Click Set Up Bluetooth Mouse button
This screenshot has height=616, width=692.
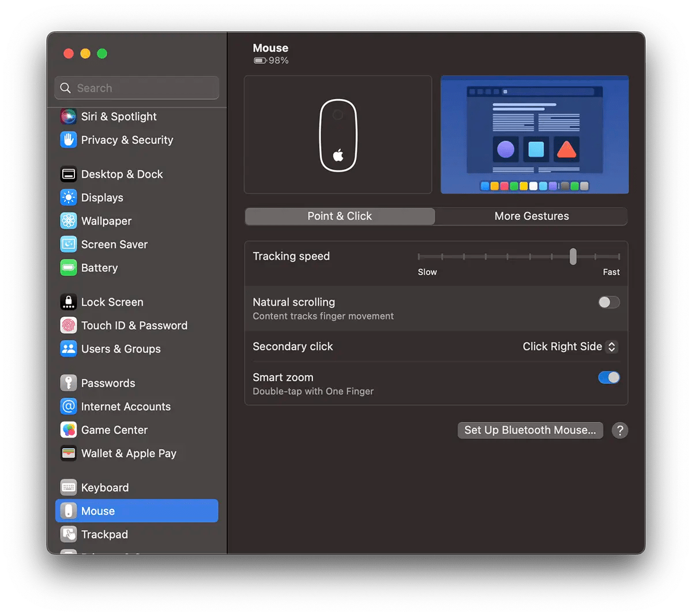click(529, 430)
